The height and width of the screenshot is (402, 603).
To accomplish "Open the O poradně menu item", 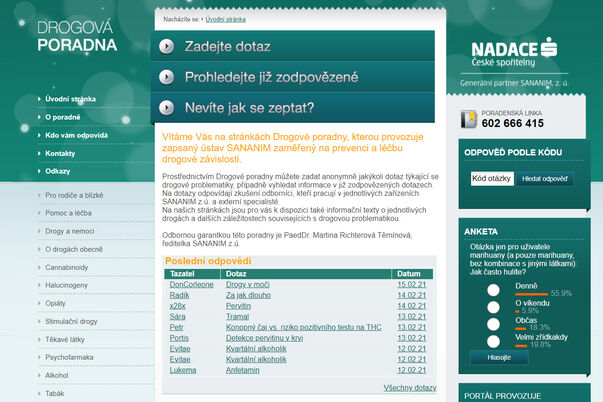I will pos(63,117).
